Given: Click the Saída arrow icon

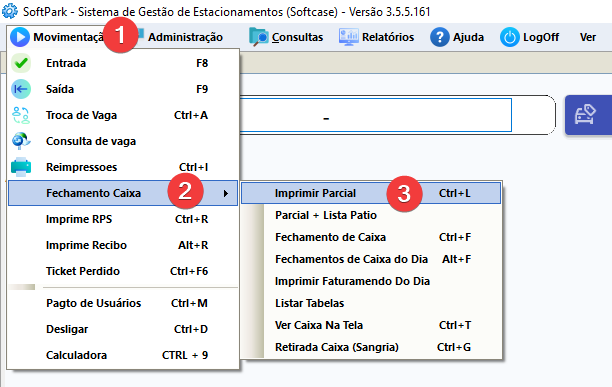Looking at the screenshot, I should (21, 89).
